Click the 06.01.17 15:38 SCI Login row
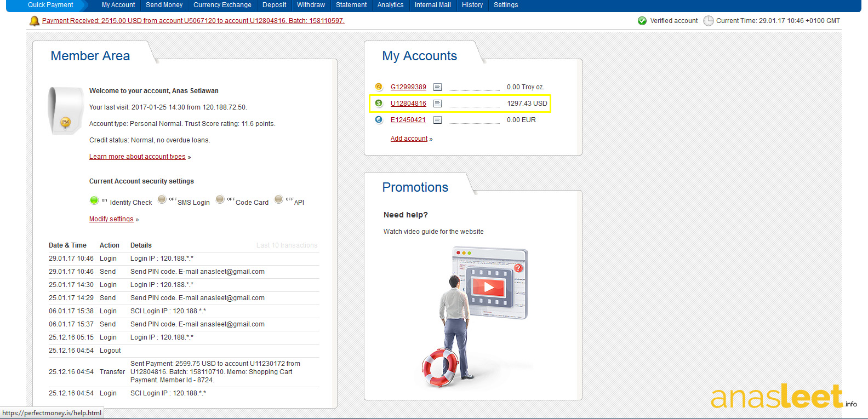868x419 pixels. coord(184,311)
